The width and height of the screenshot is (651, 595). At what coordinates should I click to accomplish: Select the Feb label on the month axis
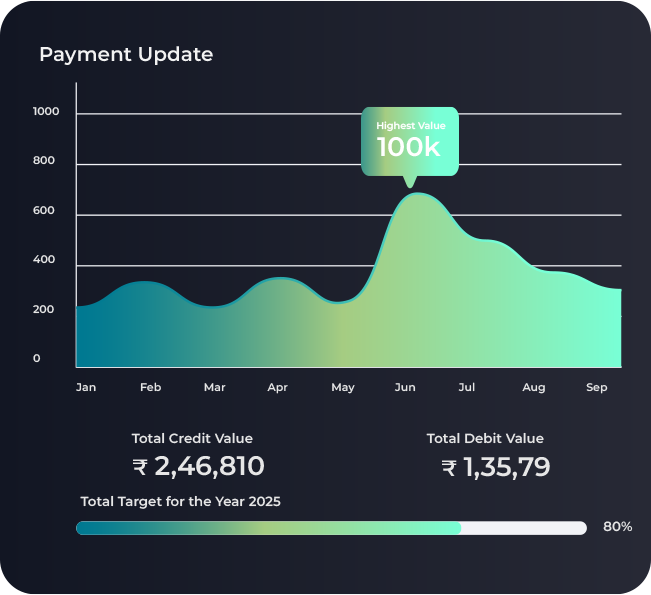(150, 387)
